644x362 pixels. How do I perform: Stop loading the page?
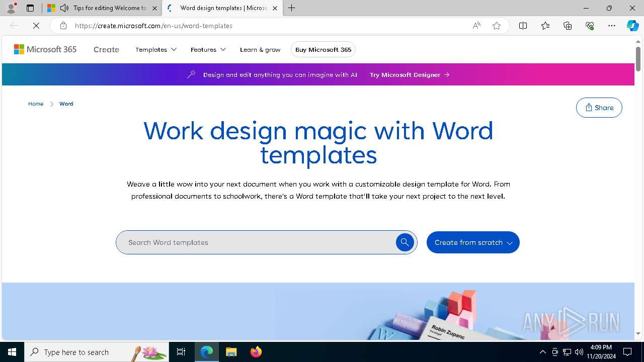[36, 26]
